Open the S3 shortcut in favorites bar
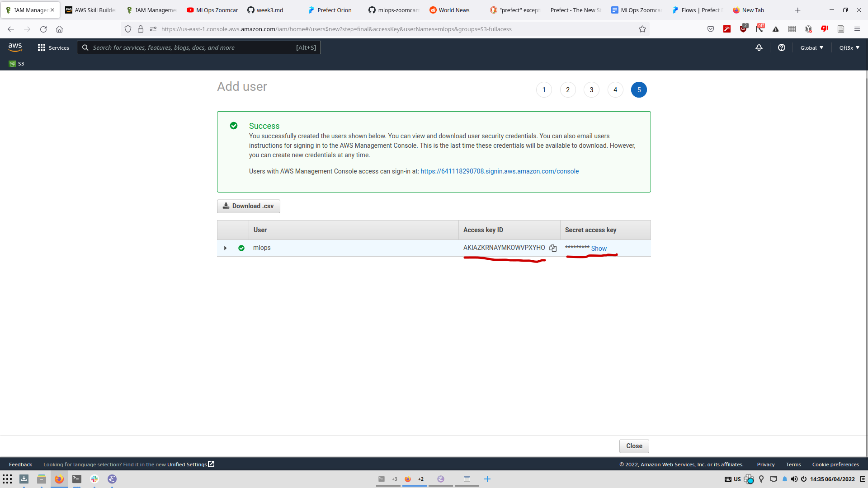The height and width of the screenshot is (488, 868). point(17,64)
